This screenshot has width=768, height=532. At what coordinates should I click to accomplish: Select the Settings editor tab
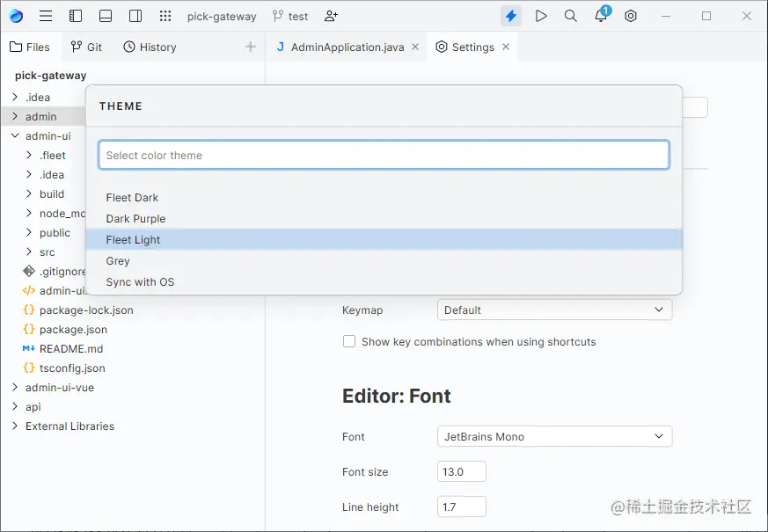coord(473,47)
